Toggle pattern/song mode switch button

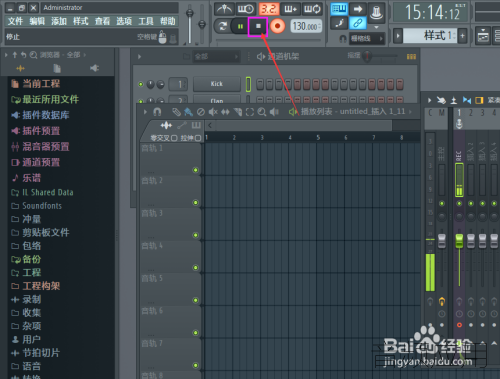(222, 26)
